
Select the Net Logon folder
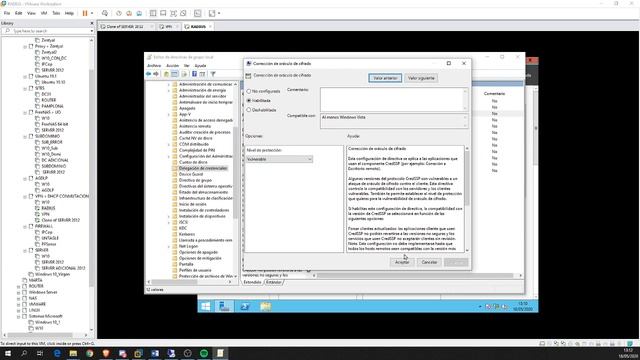click(x=188, y=247)
